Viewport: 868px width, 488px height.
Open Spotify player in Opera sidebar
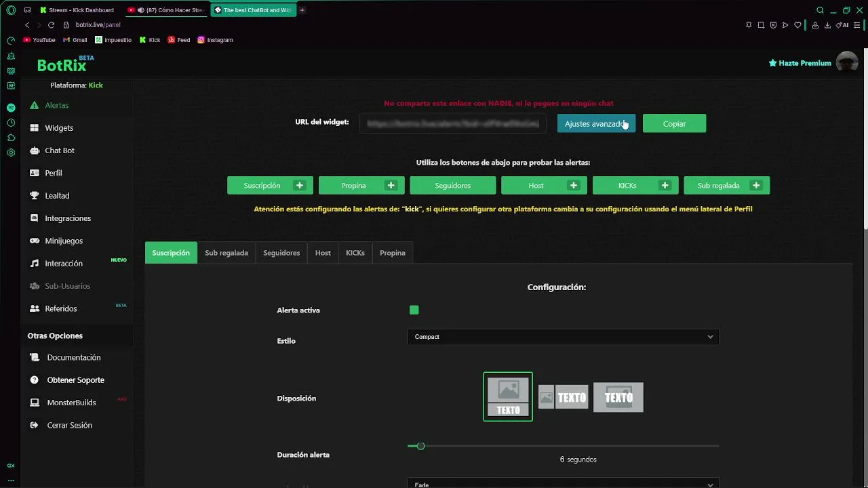tap(11, 108)
